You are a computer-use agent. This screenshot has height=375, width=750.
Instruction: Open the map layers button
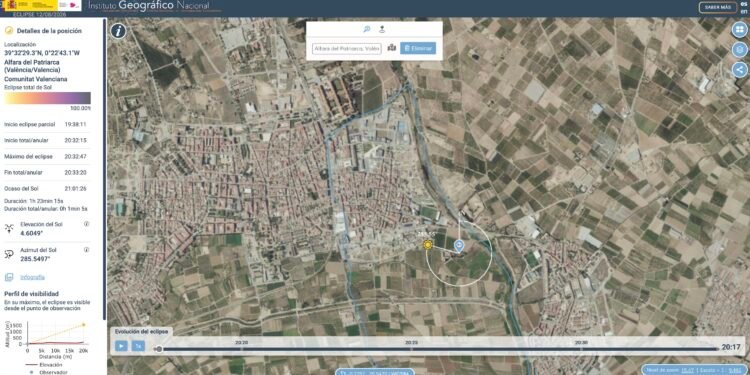click(x=740, y=50)
